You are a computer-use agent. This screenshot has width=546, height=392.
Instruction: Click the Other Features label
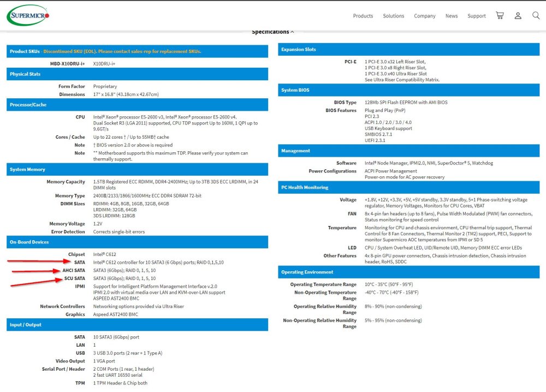point(340,256)
